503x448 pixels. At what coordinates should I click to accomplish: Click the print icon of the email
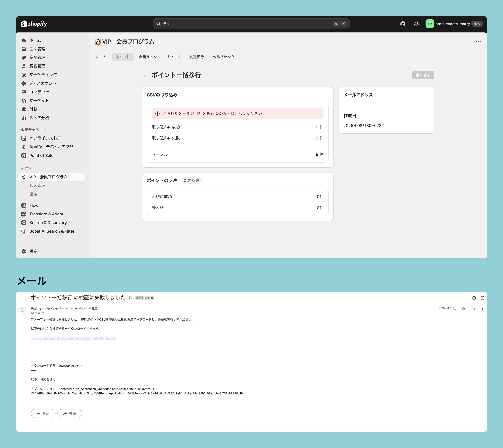point(474,298)
